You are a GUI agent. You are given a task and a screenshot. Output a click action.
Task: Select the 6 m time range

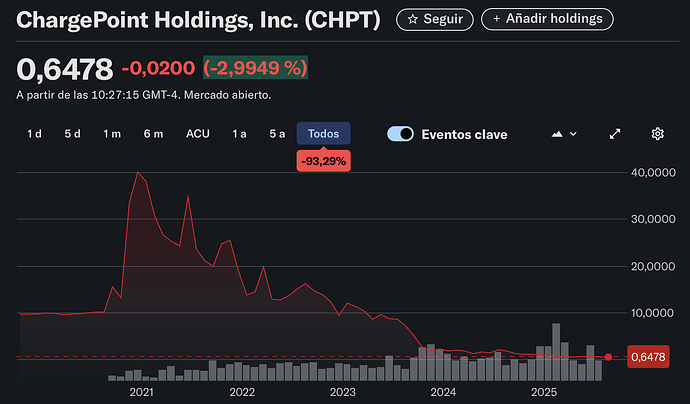click(x=153, y=134)
